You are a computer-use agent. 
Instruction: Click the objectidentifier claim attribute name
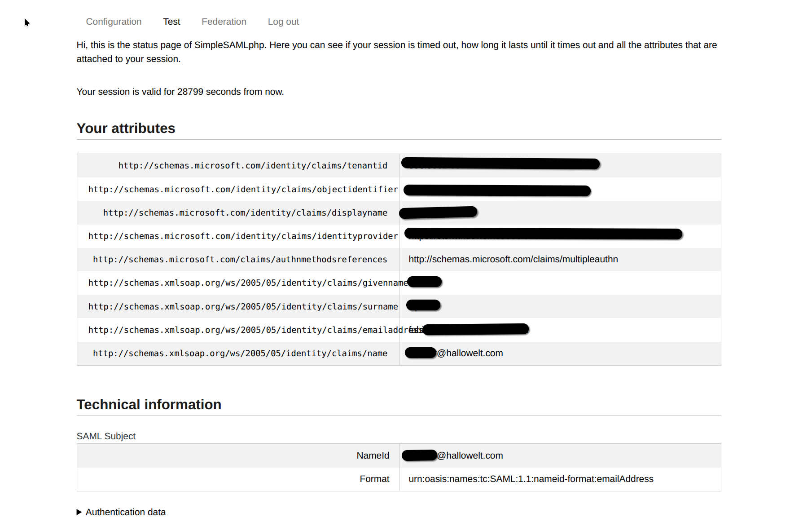(242, 190)
